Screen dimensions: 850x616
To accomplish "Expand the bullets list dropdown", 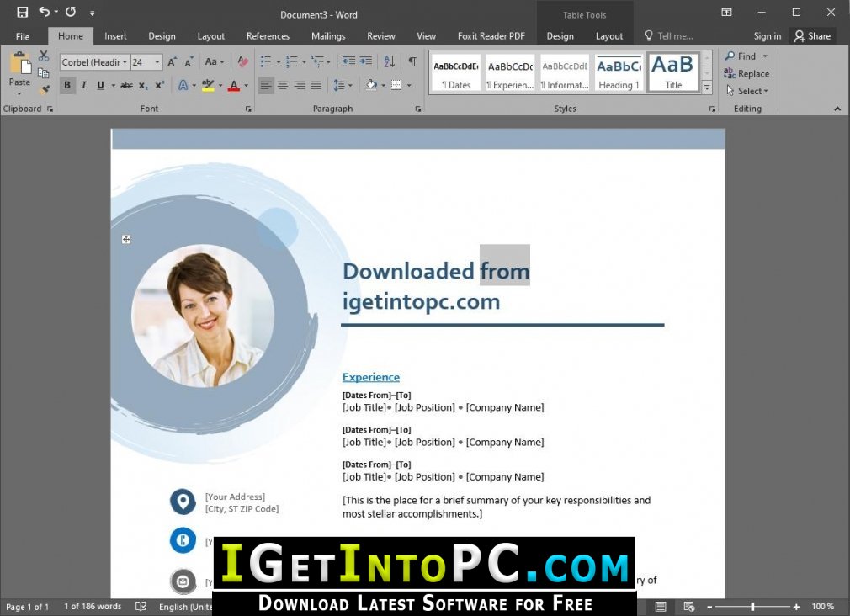I will pos(279,61).
